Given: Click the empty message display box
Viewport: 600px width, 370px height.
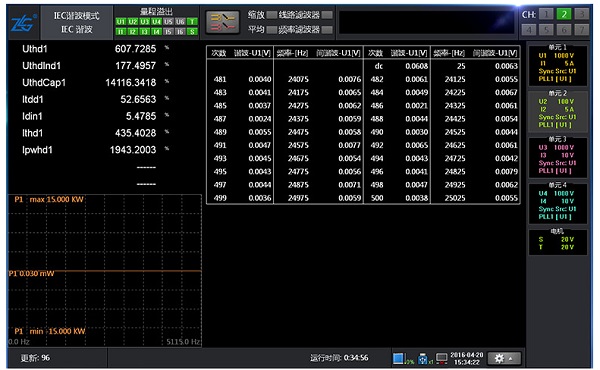Looking at the screenshot, I should [426, 22].
